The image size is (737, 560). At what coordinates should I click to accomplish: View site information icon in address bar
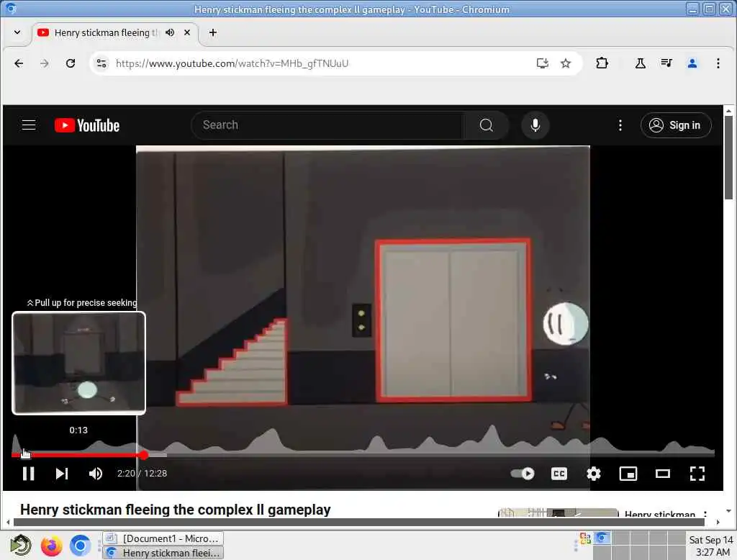point(101,63)
